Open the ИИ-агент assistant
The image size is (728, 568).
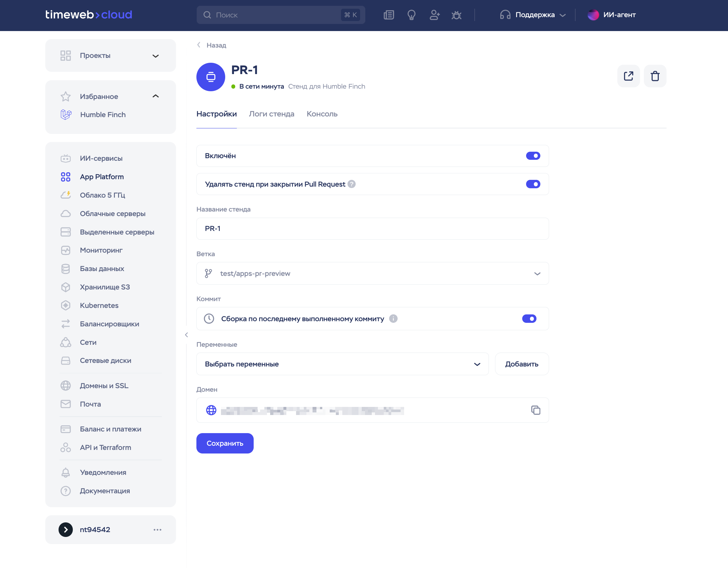(x=612, y=15)
